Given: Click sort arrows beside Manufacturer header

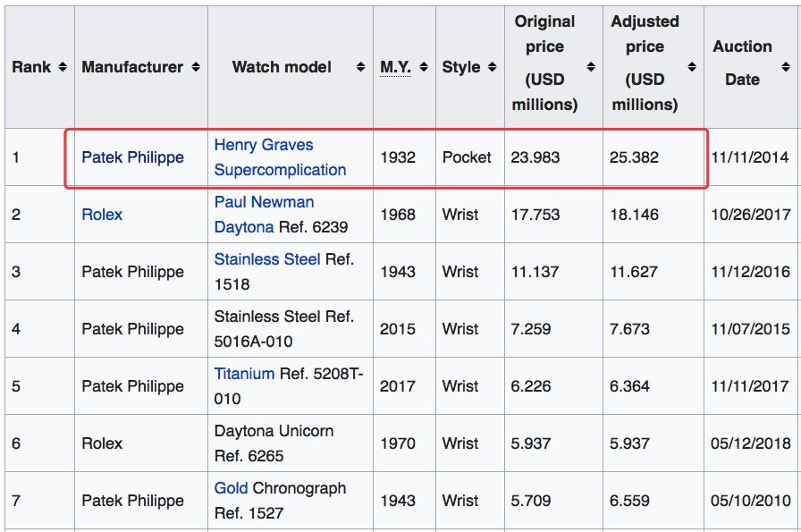Looking at the screenshot, I should click(x=196, y=67).
